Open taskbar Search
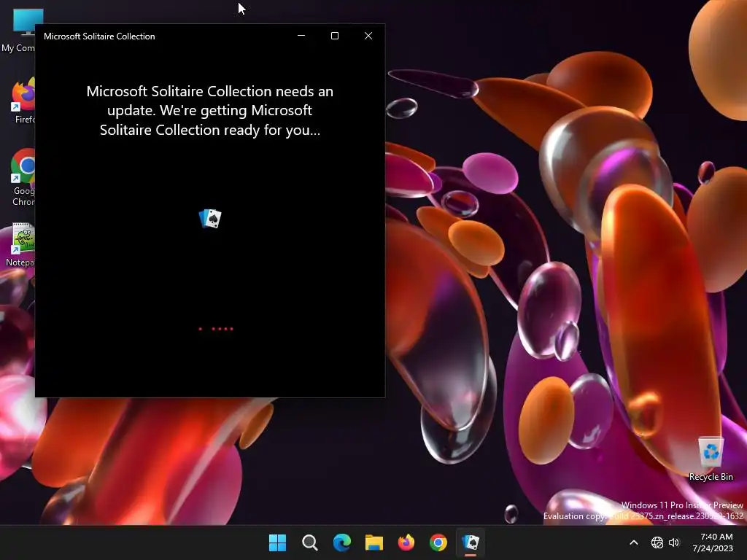The image size is (747, 560). click(x=309, y=542)
